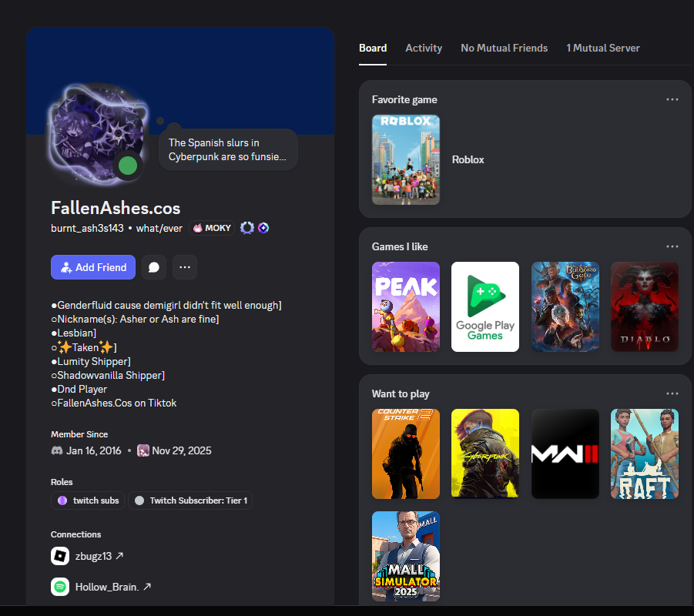The image size is (694, 616).
Task: Click the FallenAshes.cos display name
Action: [x=116, y=208]
